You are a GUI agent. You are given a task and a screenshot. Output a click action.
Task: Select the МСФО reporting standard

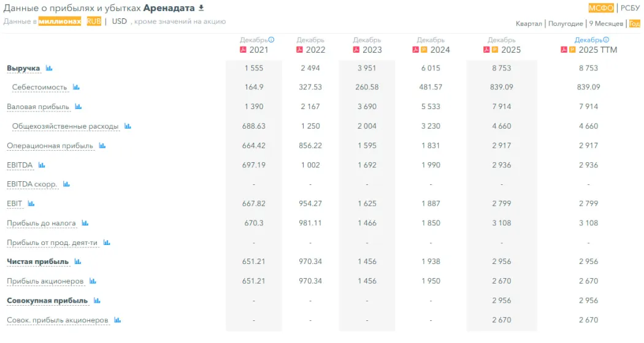pos(601,8)
